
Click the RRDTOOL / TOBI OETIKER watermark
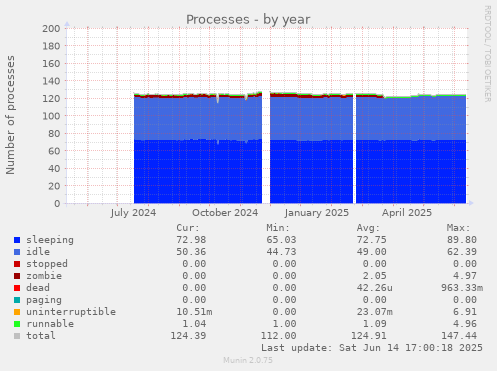point(487,54)
